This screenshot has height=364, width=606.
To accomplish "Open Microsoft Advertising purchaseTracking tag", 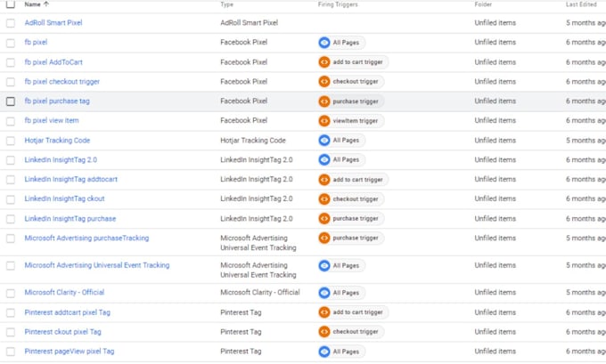I will (x=86, y=238).
